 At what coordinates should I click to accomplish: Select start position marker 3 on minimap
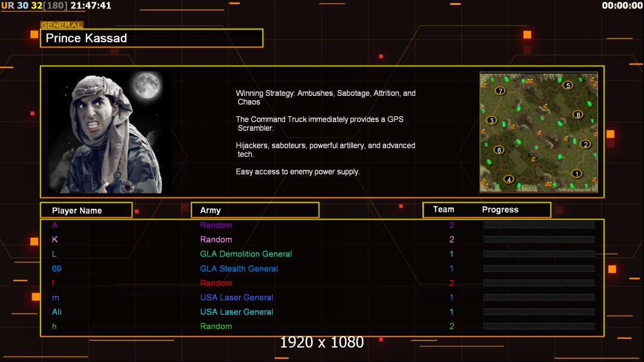(x=492, y=121)
